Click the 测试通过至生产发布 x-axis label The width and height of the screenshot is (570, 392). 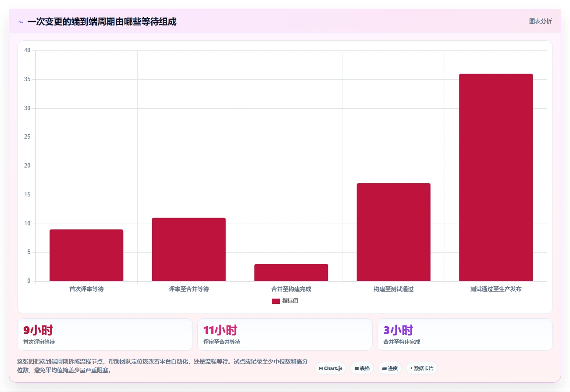tap(496, 289)
